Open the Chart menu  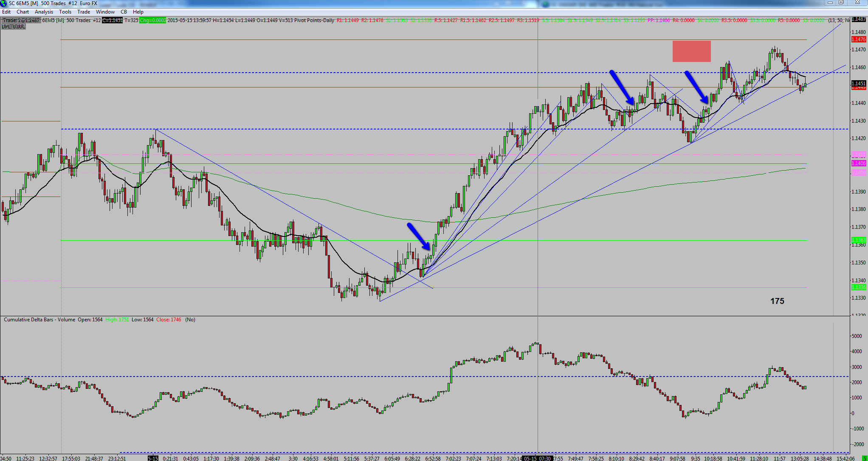click(x=23, y=12)
